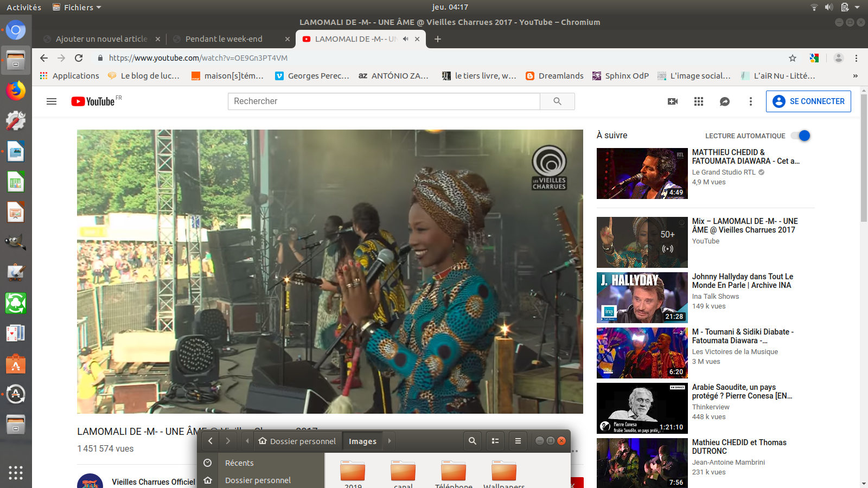The image size is (868, 488).
Task: Expand the Fichiers app menu
Action: click(77, 7)
